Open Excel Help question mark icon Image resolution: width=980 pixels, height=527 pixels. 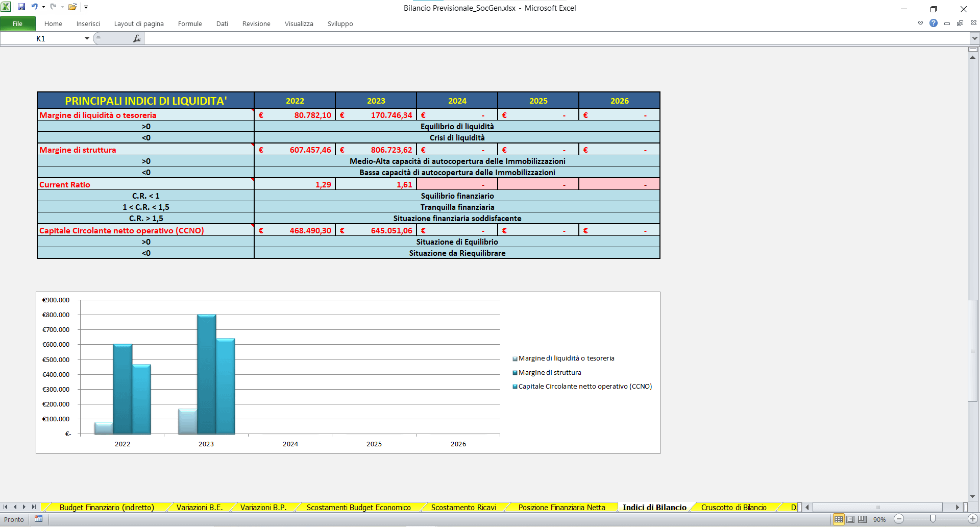(x=934, y=23)
